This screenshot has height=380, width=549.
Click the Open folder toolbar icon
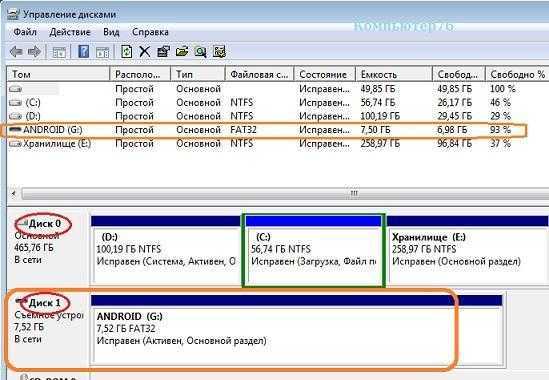(182, 52)
